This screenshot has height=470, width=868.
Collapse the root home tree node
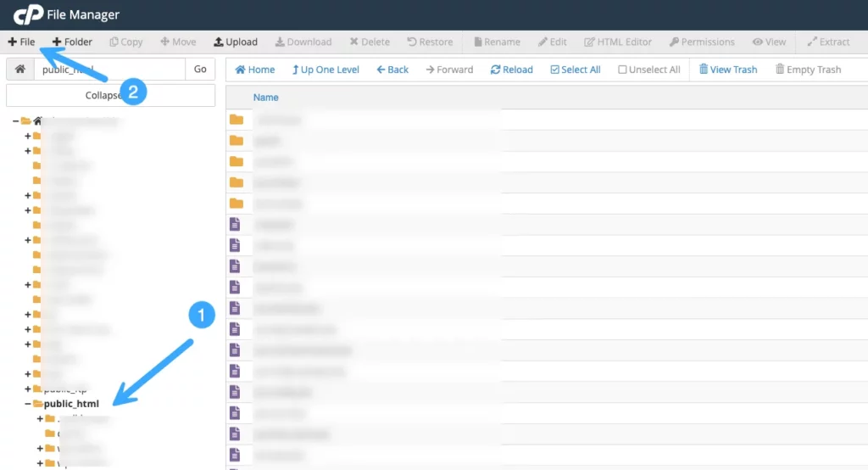(x=15, y=120)
